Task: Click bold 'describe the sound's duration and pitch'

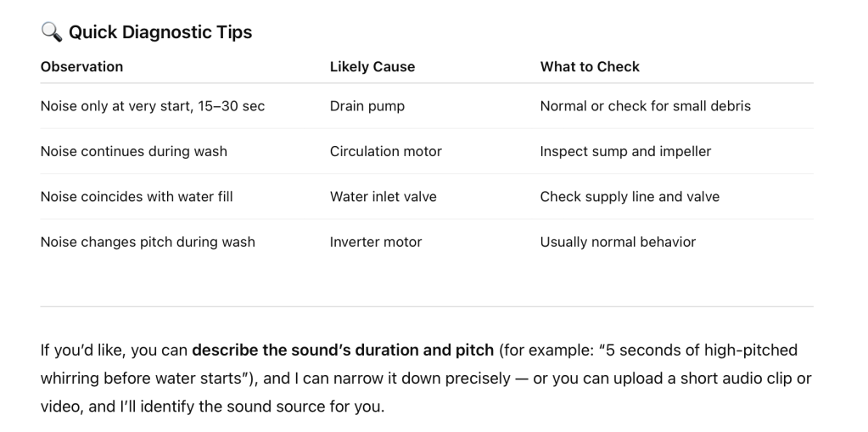Action: pyautogui.click(x=343, y=350)
